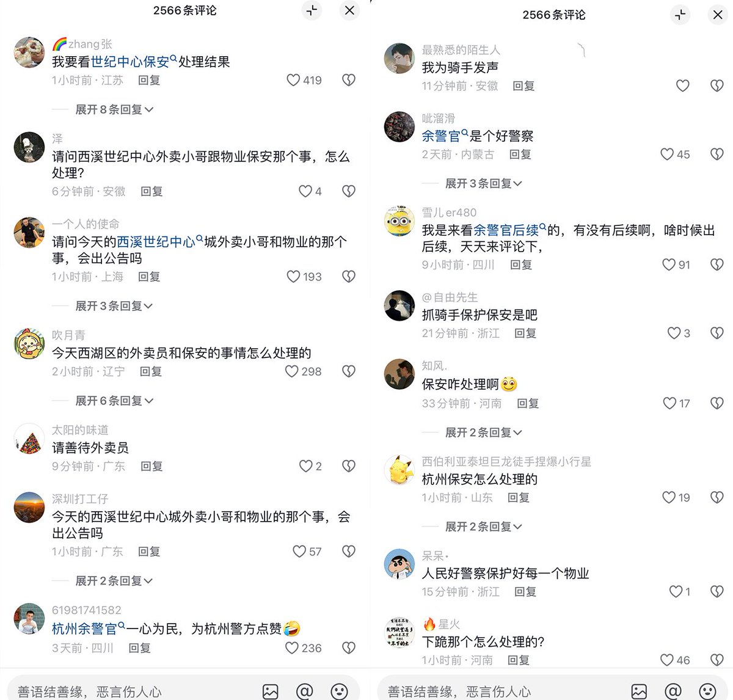The width and height of the screenshot is (733, 700).
Task: Collapse the right comments panel using the shrink icon
Action: (x=680, y=15)
